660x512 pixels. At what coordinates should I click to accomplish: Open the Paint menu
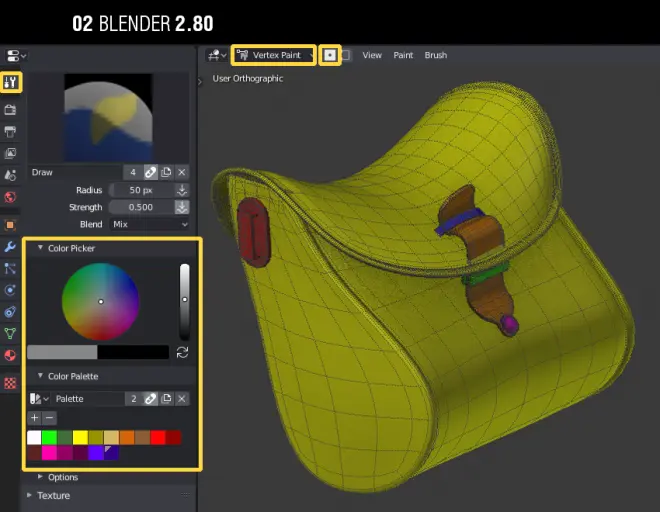tap(403, 55)
